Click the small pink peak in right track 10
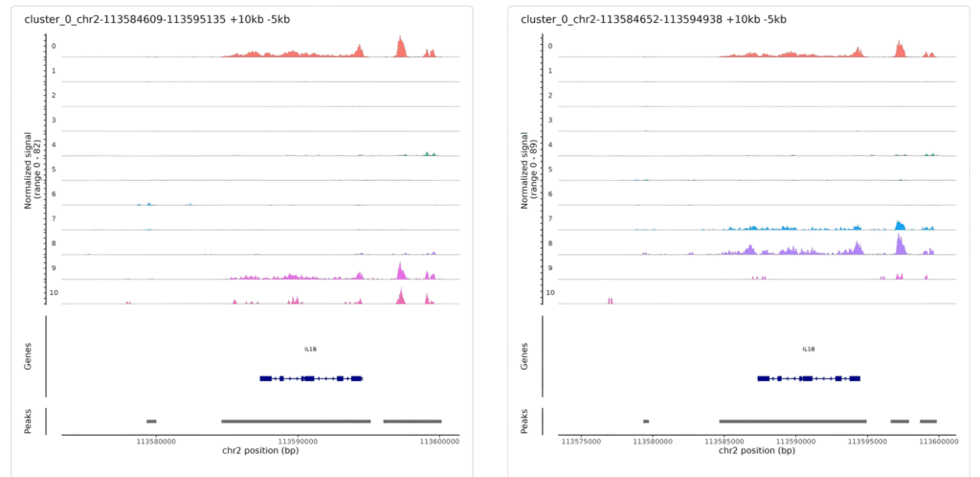 pyautogui.click(x=610, y=301)
